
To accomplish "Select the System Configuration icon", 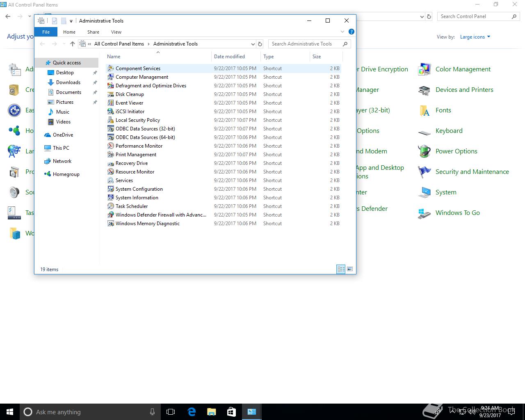I will click(110, 189).
